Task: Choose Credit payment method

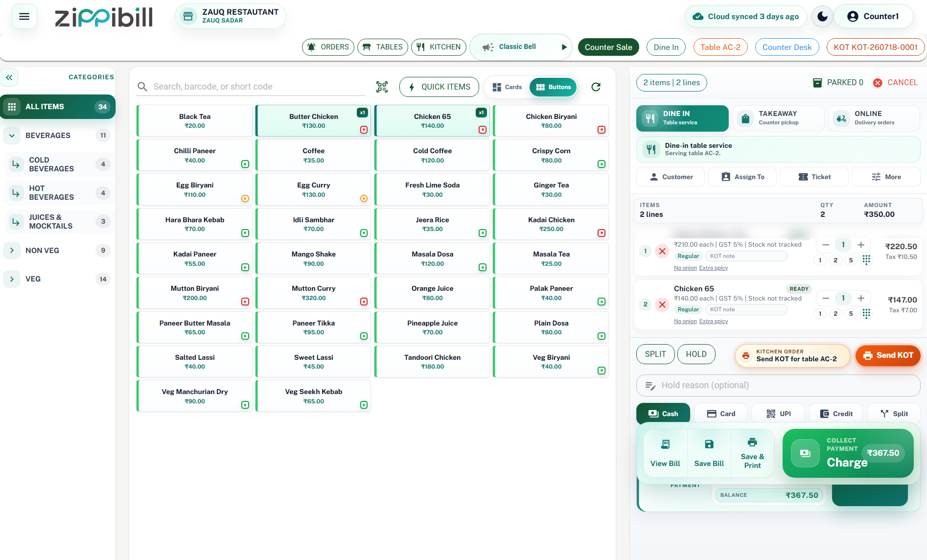Action: click(x=836, y=414)
